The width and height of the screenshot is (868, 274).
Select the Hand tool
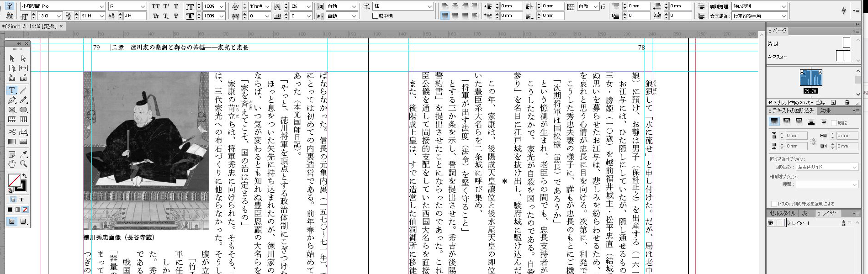point(12,164)
